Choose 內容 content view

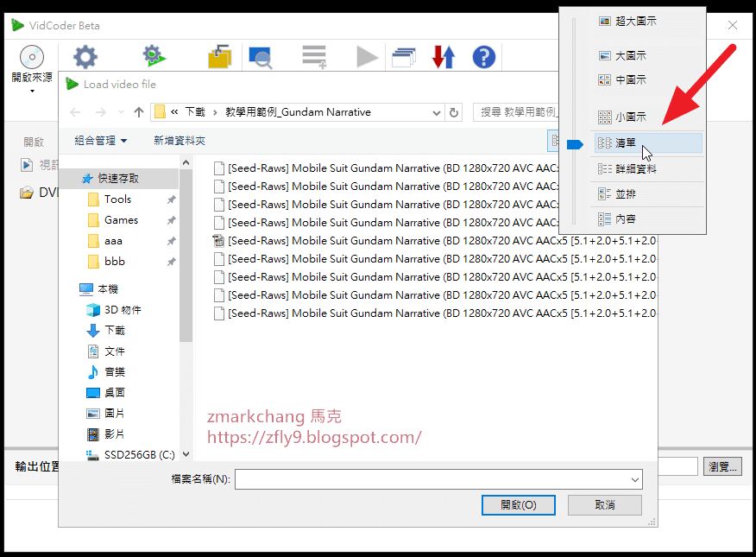pos(646,219)
